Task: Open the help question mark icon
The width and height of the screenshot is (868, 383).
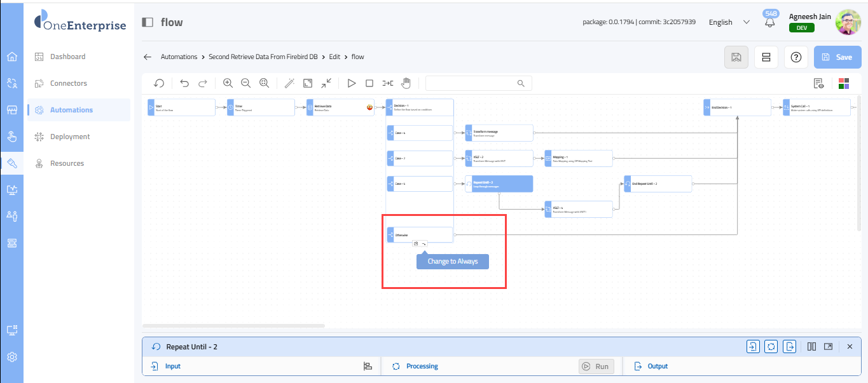Action: [796, 57]
